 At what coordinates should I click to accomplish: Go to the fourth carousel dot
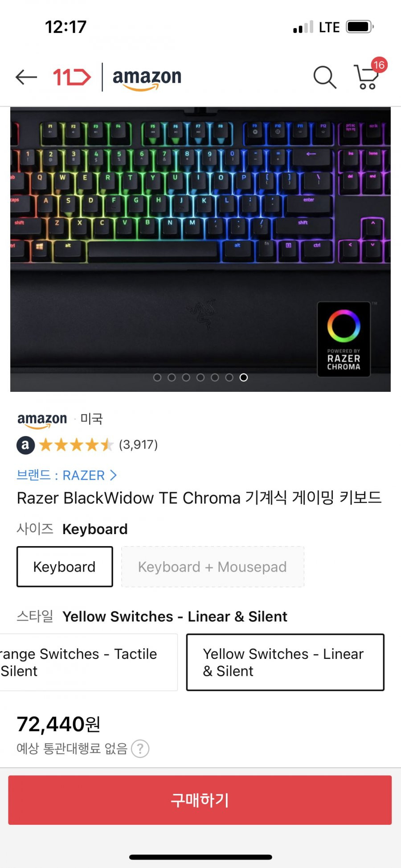(200, 378)
